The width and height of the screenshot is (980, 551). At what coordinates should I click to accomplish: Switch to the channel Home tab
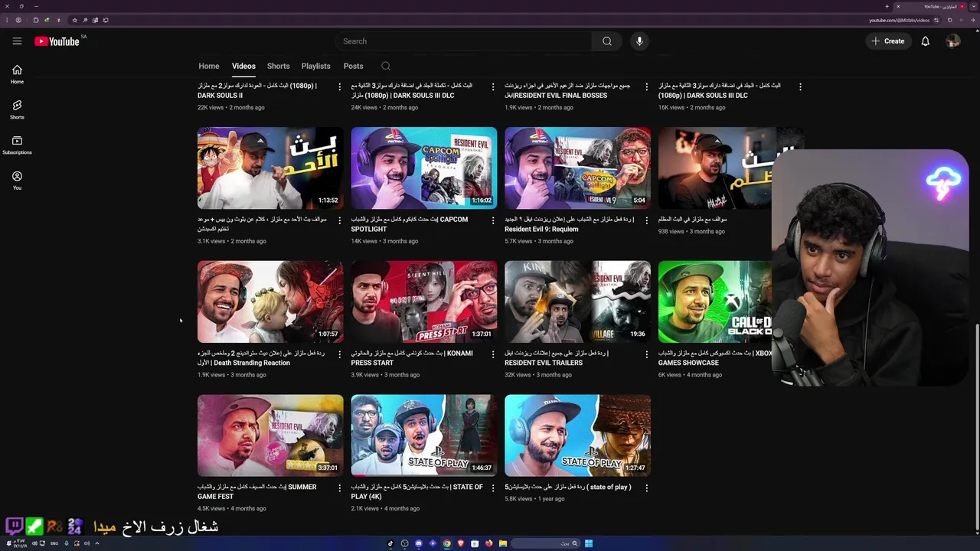click(x=209, y=66)
